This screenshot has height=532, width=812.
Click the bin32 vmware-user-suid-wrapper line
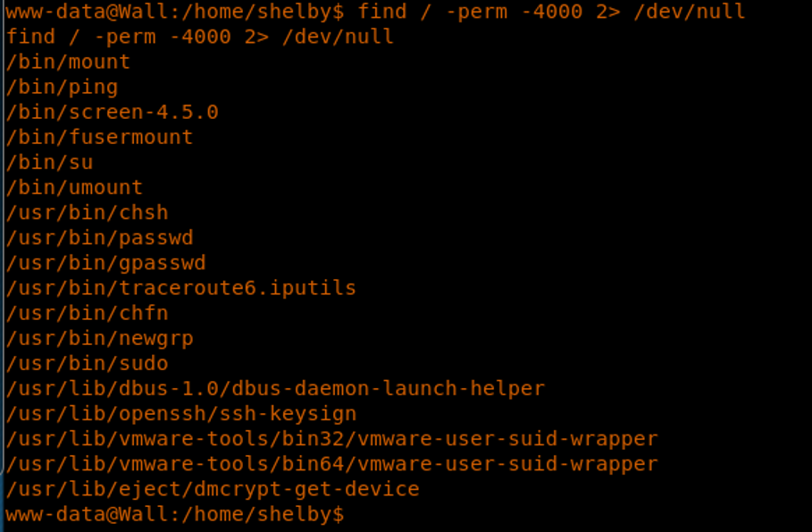[331, 439]
